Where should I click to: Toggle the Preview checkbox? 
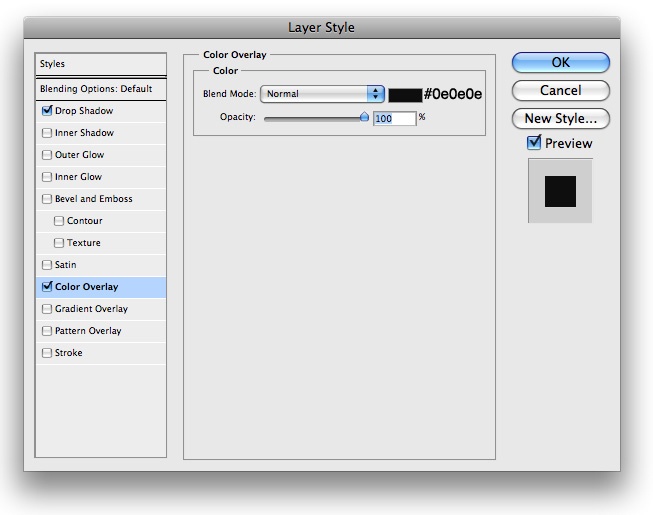534,143
